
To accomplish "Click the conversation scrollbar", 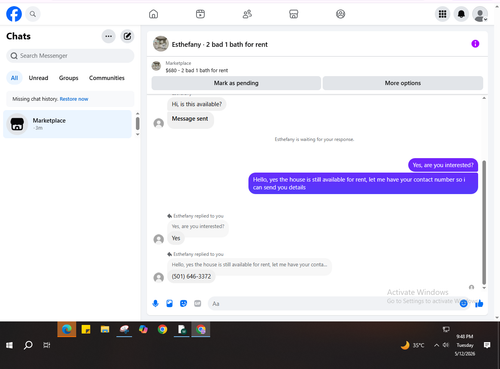I will pyautogui.click(x=484, y=222).
